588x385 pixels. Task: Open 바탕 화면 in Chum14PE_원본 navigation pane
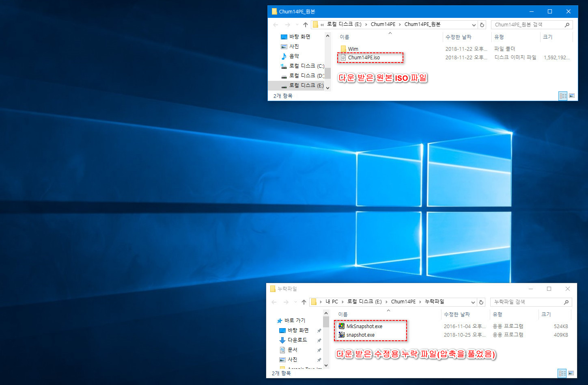295,37
